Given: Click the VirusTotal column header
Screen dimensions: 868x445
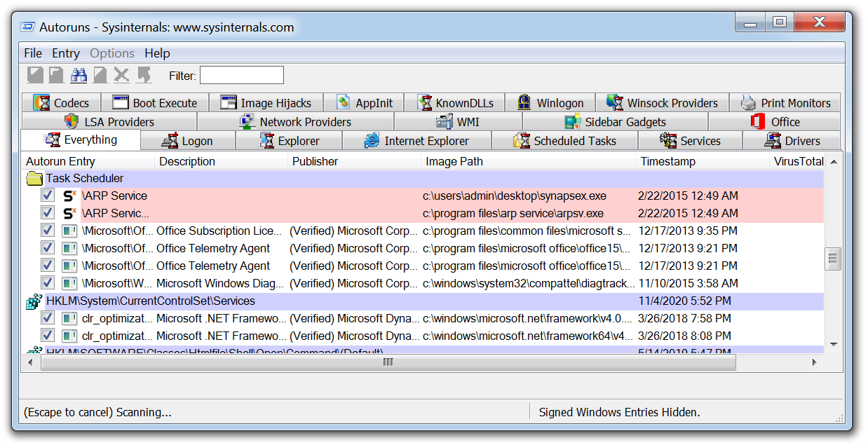Looking at the screenshot, I should pos(798,161).
